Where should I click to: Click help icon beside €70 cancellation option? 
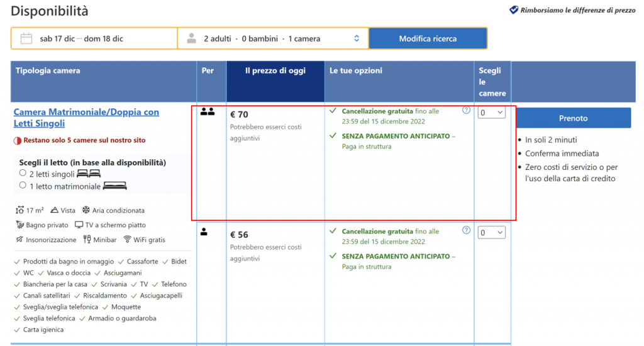pyautogui.click(x=466, y=110)
